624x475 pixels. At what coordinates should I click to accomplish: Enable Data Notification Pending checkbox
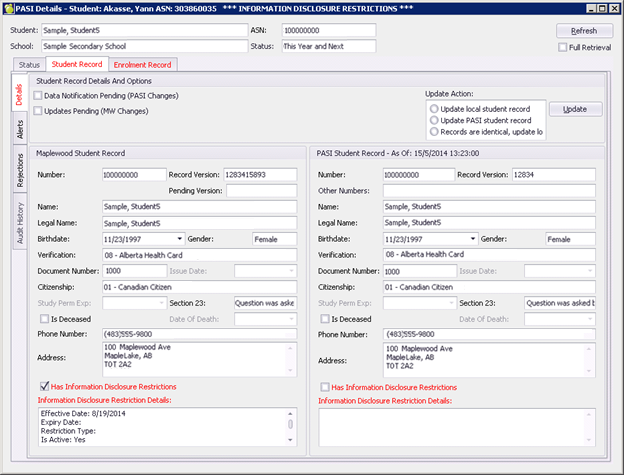(x=38, y=95)
